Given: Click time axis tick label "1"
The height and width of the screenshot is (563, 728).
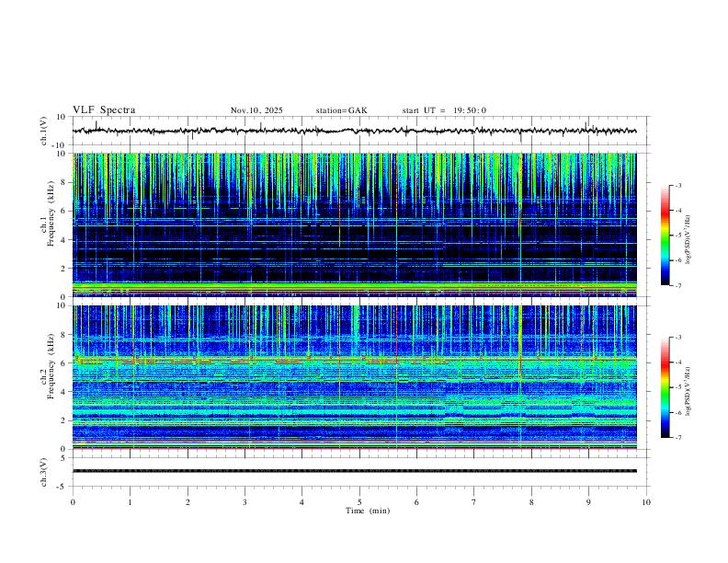Looking at the screenshot, I should tap(131, 502).
